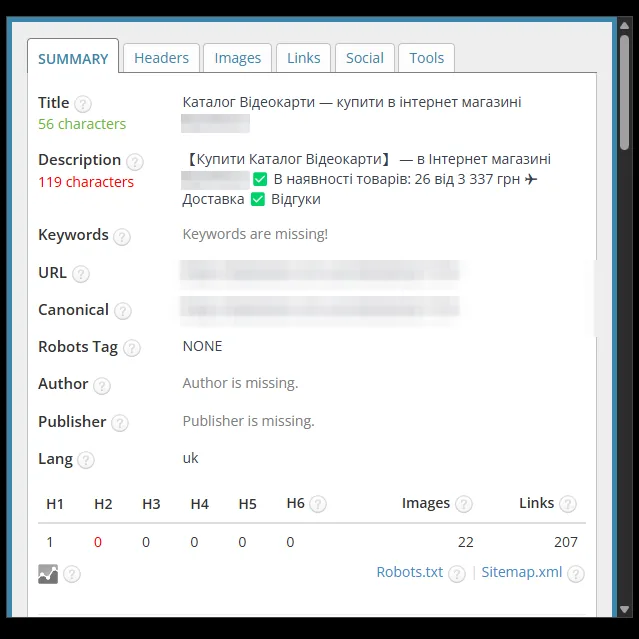Viewport: 639px width, 639px height.
Task: Click the question mark next to URL
Action: (x=81, y=274)
